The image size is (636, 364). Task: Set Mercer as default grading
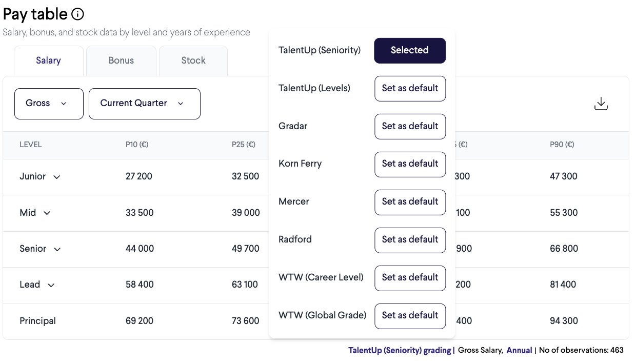coord(410,202)
